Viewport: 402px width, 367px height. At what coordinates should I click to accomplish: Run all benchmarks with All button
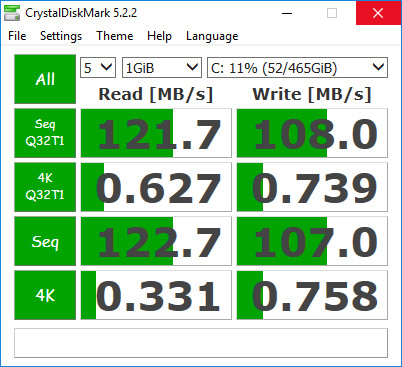tap(45, 79)
